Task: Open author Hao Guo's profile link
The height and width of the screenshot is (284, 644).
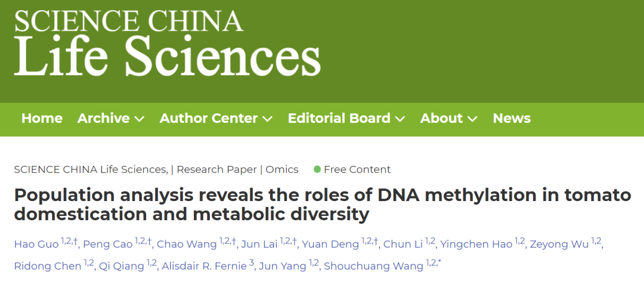Action: coord(36,244)
